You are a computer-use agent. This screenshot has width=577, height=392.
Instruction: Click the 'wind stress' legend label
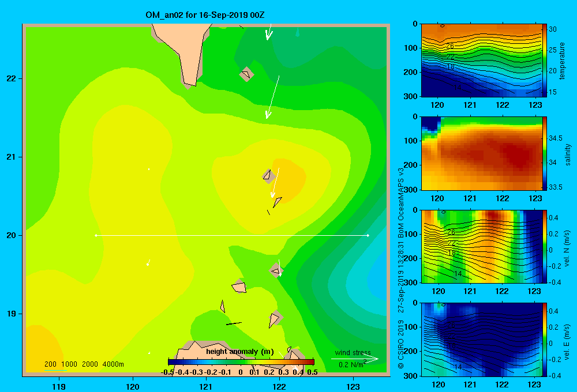click(353, 352)
